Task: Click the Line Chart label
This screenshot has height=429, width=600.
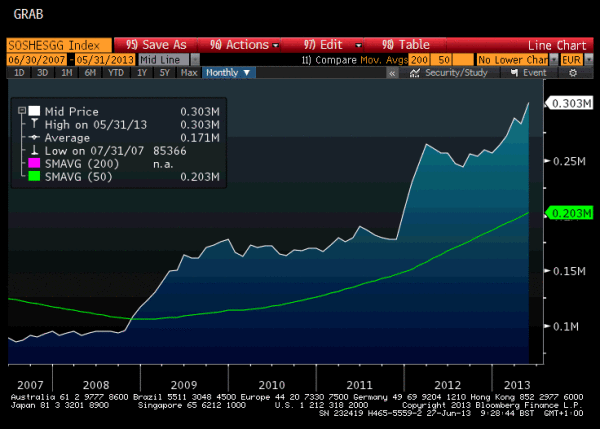Action: pos(557,46)
